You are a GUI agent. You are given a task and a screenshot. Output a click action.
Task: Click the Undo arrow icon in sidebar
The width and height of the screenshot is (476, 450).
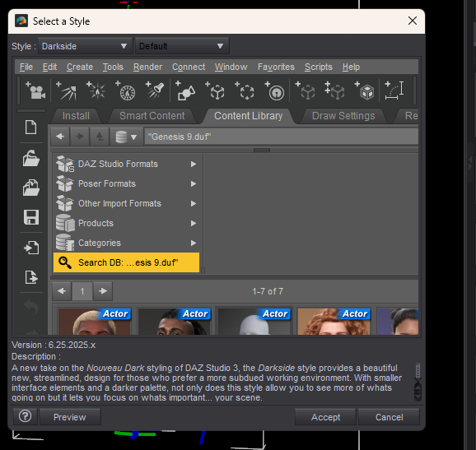pos(31,307)
